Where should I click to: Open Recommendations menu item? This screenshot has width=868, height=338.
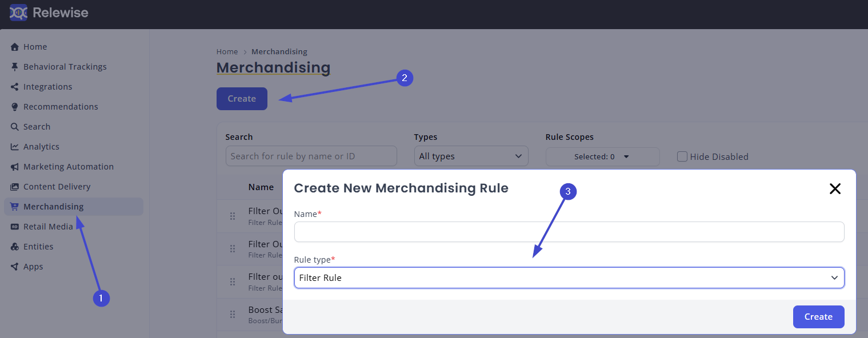click(x=74, y=107)
